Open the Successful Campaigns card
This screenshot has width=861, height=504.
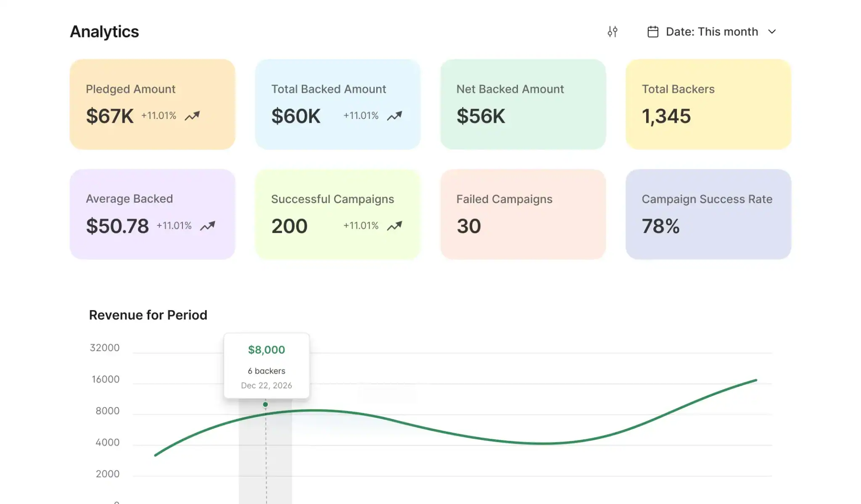[x=338, y=214]
